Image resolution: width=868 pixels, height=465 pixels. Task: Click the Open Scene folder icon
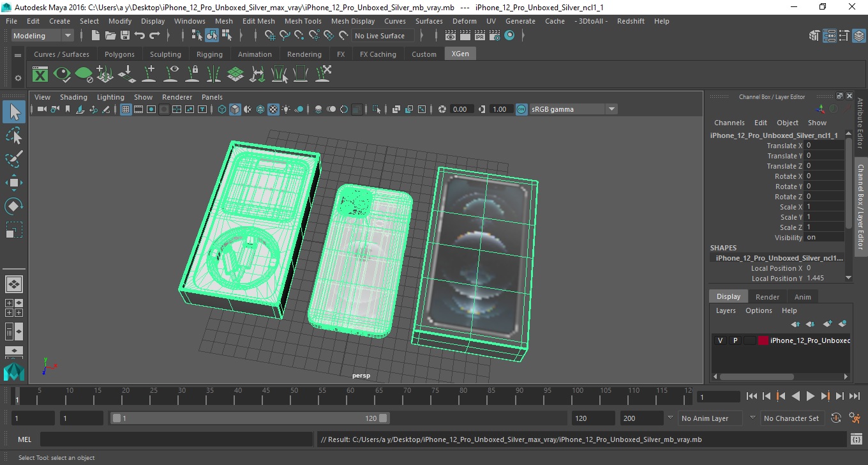(110, 36)
